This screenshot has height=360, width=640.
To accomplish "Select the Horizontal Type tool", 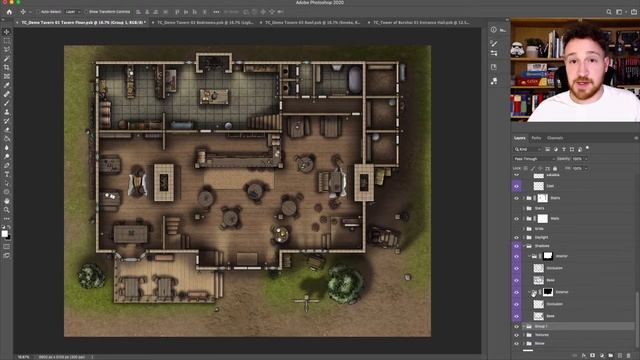I will point(6,174).
